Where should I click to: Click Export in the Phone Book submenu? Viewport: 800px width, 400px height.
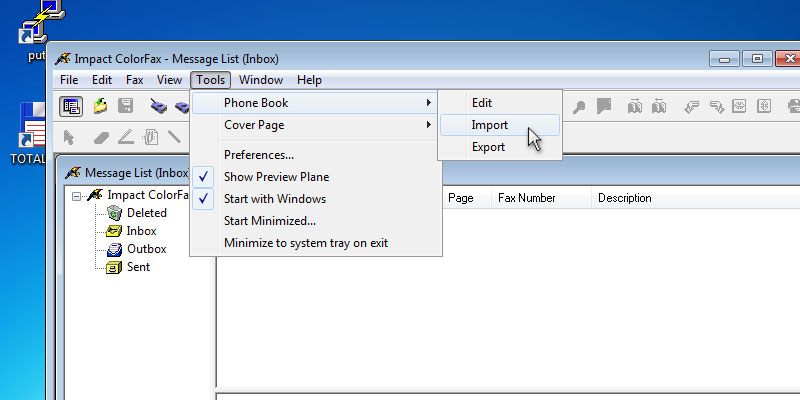tap(488, 147)
